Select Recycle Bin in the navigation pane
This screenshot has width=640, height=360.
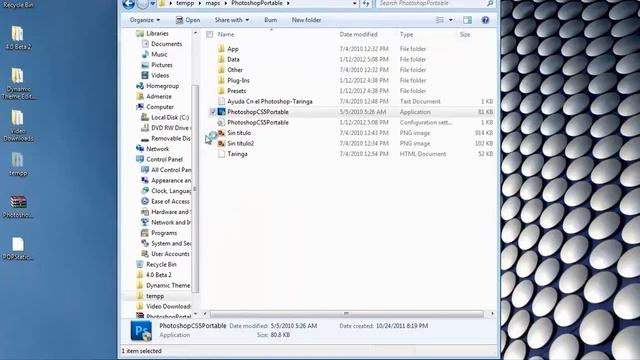coord(161,264)
